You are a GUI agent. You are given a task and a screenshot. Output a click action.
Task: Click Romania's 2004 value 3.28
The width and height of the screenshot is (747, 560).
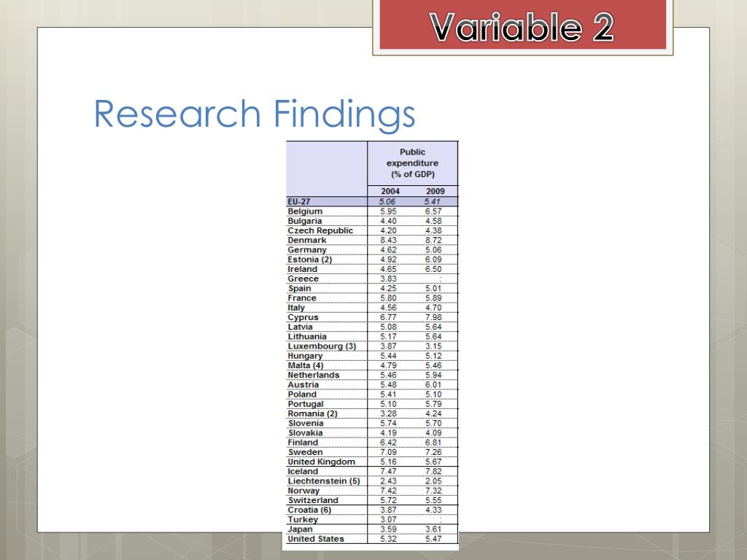(388, 414)
